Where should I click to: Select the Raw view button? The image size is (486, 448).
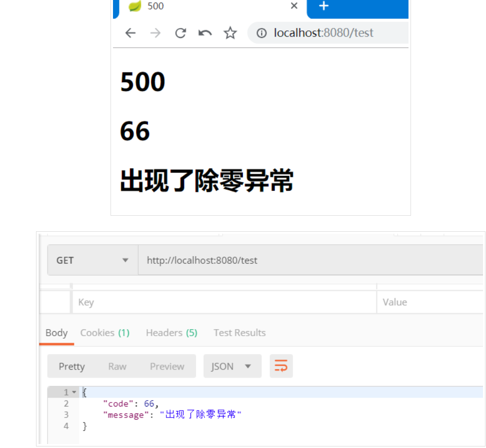click(x=117, y=366)
